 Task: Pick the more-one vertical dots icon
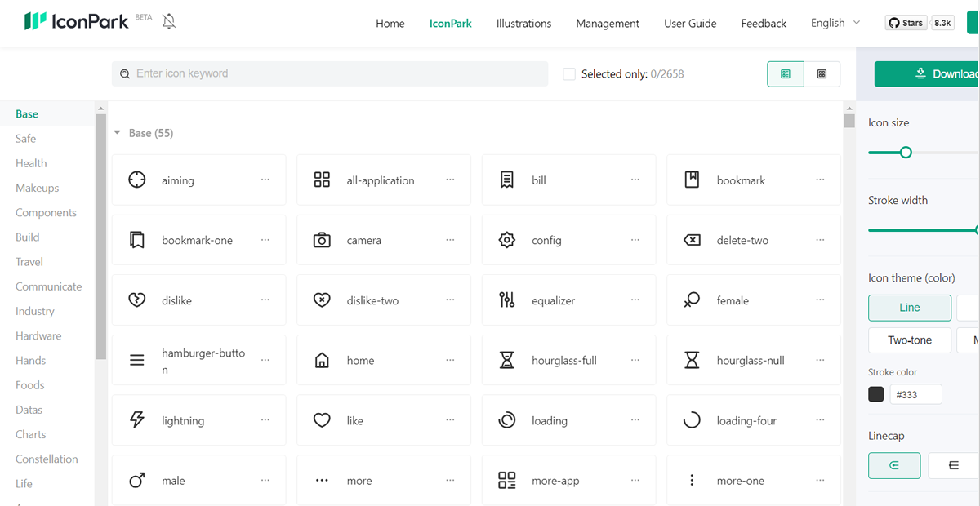(x=692, y=481)
